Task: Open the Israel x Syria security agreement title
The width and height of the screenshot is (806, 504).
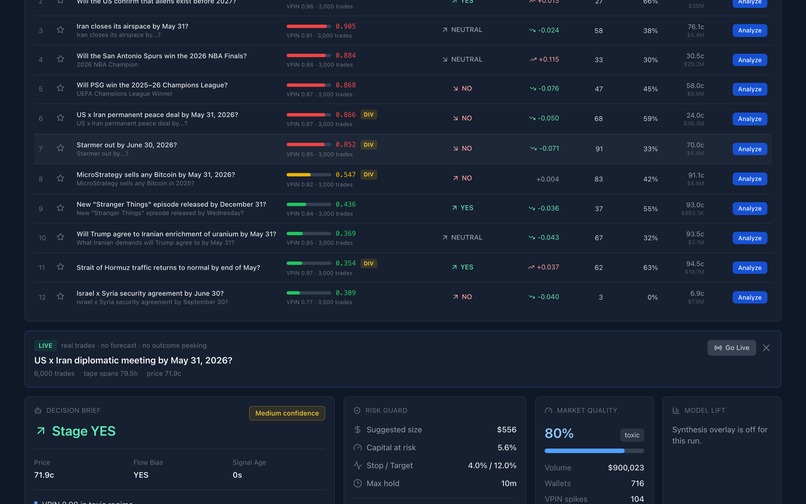Action: [150, 293]
